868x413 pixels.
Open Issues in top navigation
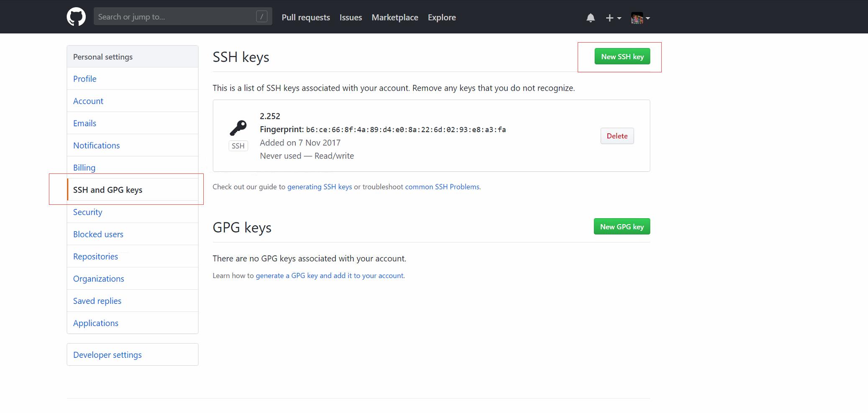[351, 18]
